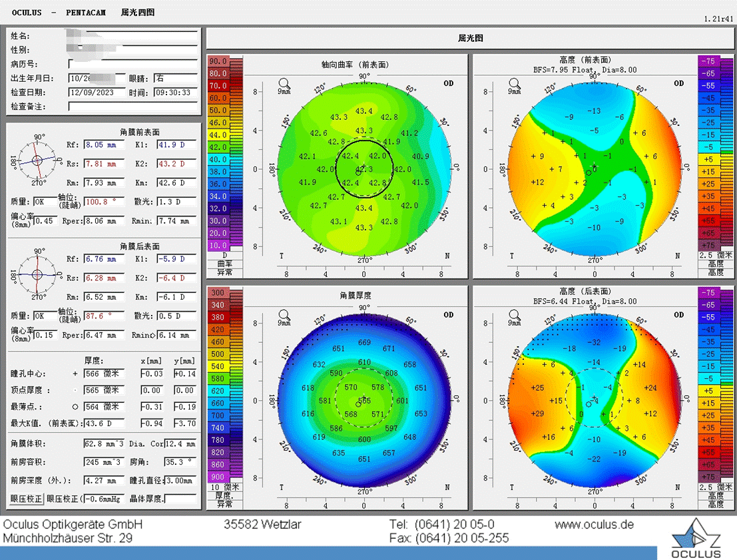Click the 姓名 name field
The width and height of the screenshot is (737, 560).
133,36
